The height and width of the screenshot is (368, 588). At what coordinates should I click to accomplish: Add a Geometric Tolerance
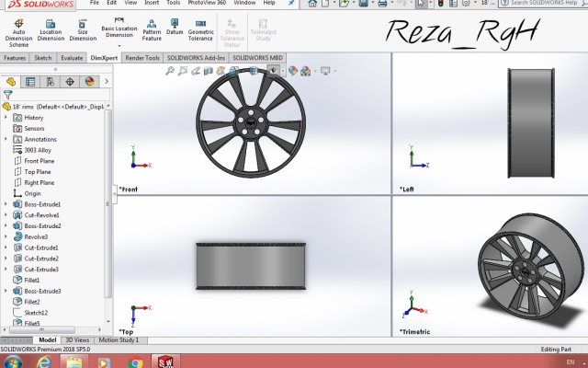click(x=200, y=30)
